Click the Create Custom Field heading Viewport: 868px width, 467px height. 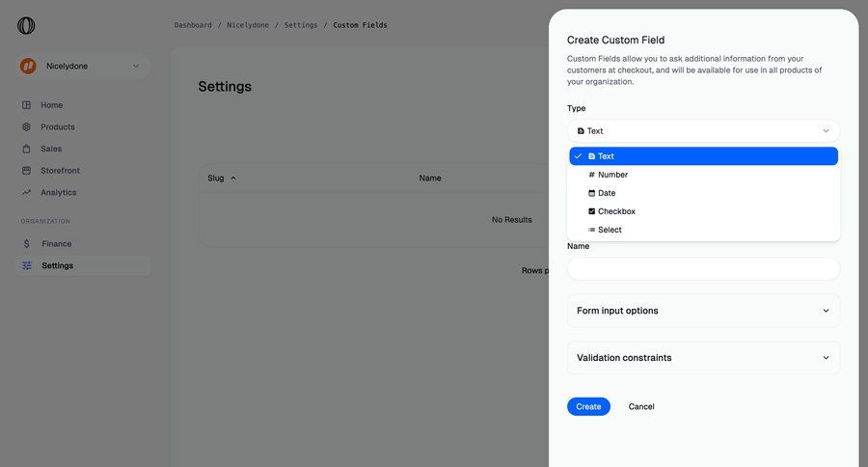[x=615, y=40]
